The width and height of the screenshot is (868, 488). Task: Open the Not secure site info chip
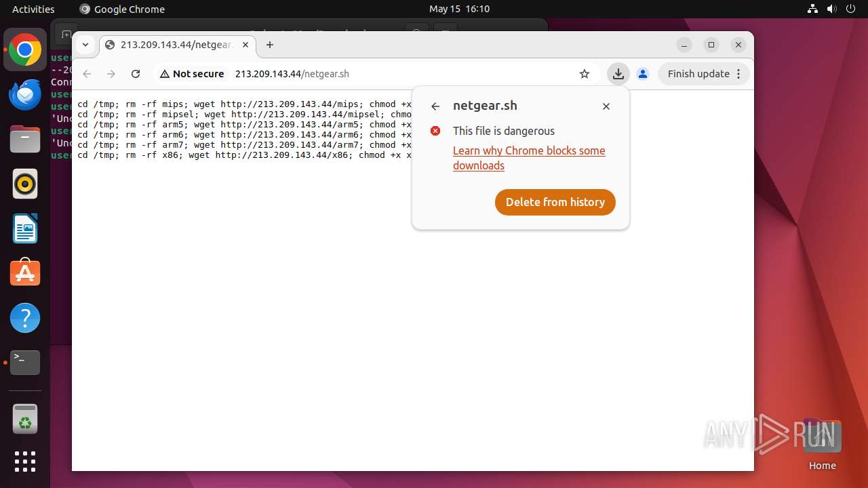(192, 74)
